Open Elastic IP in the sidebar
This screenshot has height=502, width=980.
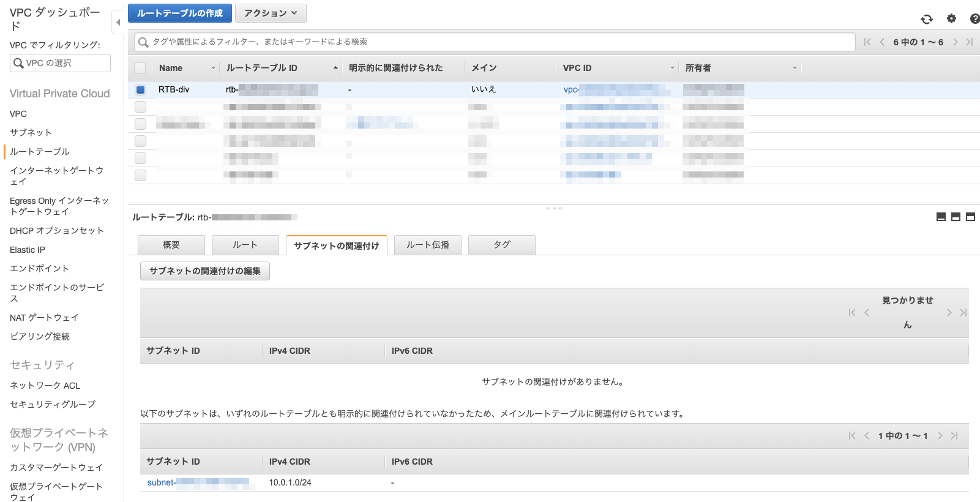point(28,250)
